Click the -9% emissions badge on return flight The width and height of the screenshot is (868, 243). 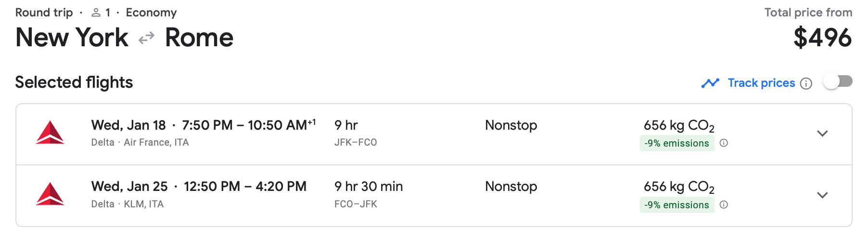[x=677, y=205]
